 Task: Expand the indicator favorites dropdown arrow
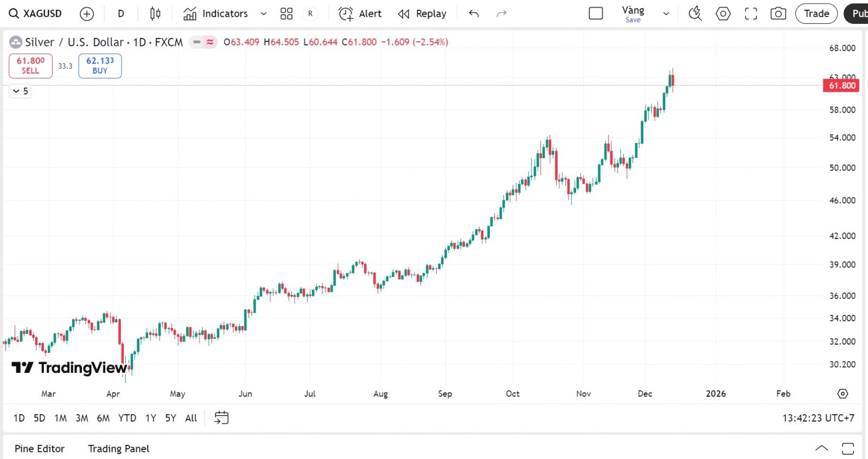tap(264, 14)
